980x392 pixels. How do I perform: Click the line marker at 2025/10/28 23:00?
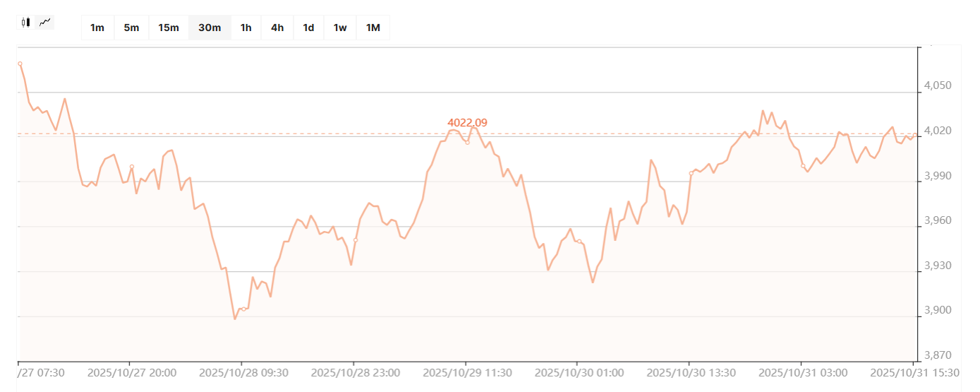[x=356, y=240]
